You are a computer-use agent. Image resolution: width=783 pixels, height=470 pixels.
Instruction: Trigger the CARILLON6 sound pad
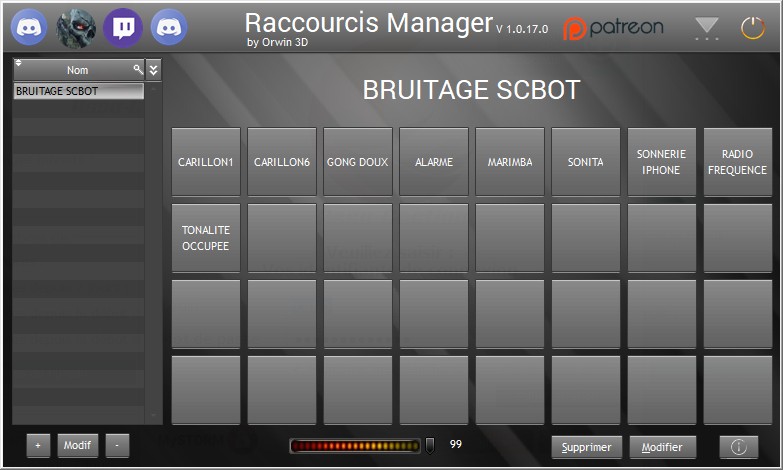pyautogui.click(x=282, y=162)
